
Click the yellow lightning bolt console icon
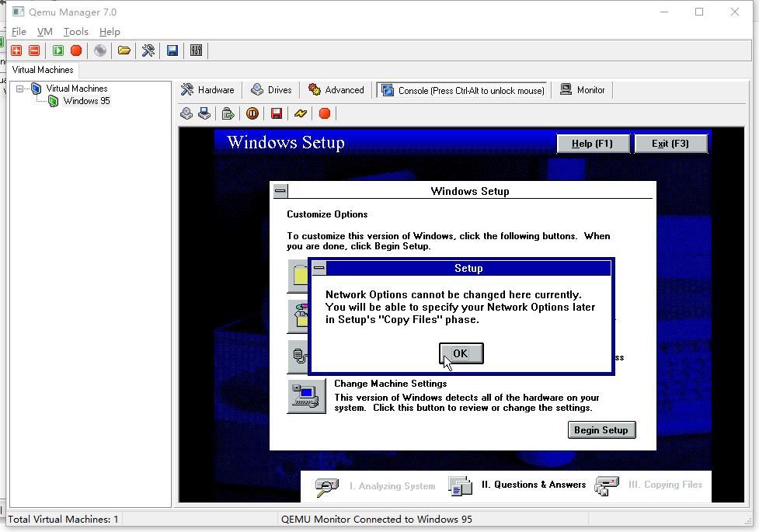coord(301,113)
